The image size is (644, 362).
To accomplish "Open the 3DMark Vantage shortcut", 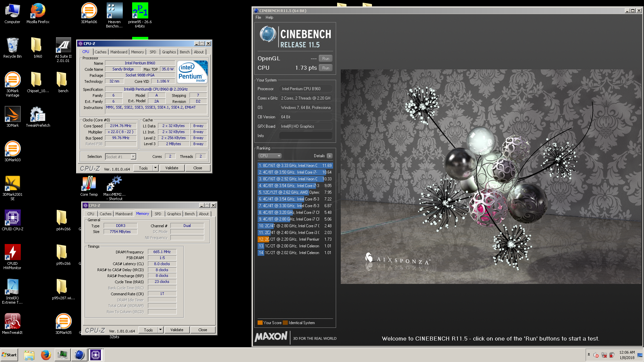I will 12,84.
